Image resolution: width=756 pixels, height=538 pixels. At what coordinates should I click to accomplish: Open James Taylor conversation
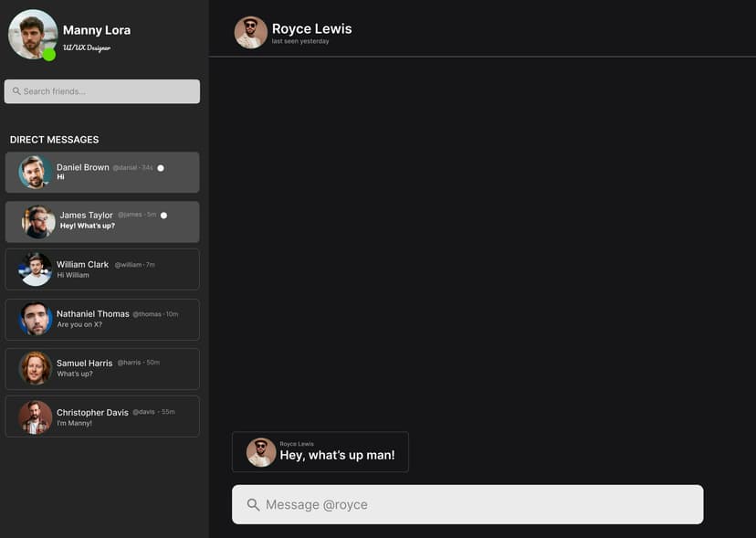(102, 221)
